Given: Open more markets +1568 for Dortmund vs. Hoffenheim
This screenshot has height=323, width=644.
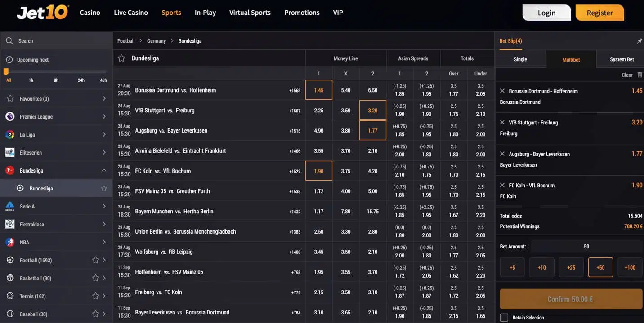Looking at the screenshot, I should click(295, 90).
